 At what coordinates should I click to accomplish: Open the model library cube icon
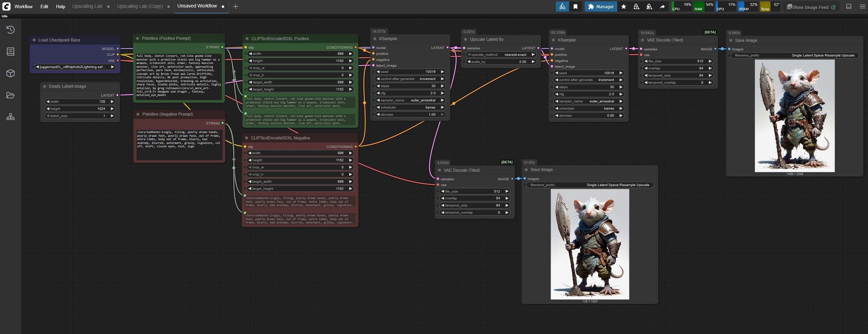11,73
